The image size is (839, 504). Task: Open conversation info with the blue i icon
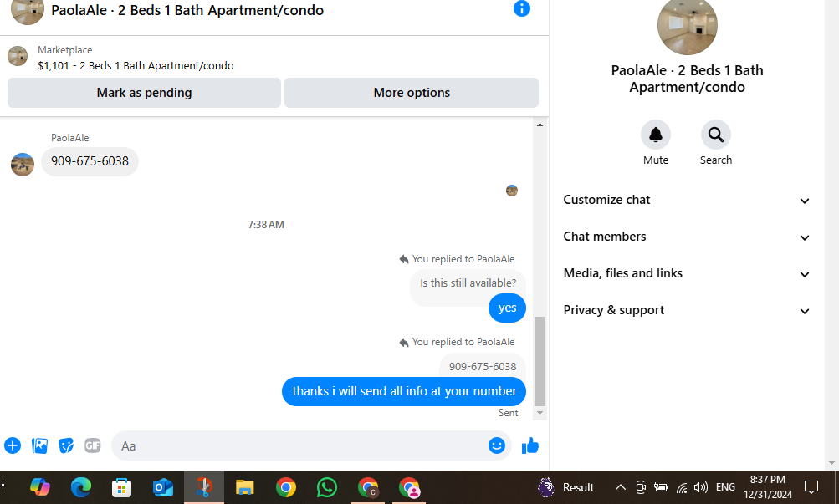pyautogui.click(x=521, y=8)
